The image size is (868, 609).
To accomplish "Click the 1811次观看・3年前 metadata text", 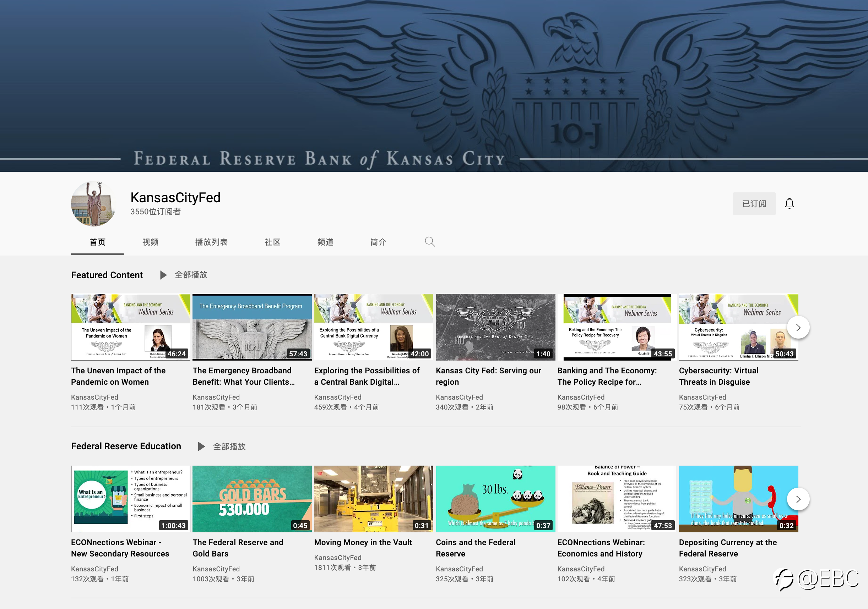I will pyautogui.click(x=345, y=567).
